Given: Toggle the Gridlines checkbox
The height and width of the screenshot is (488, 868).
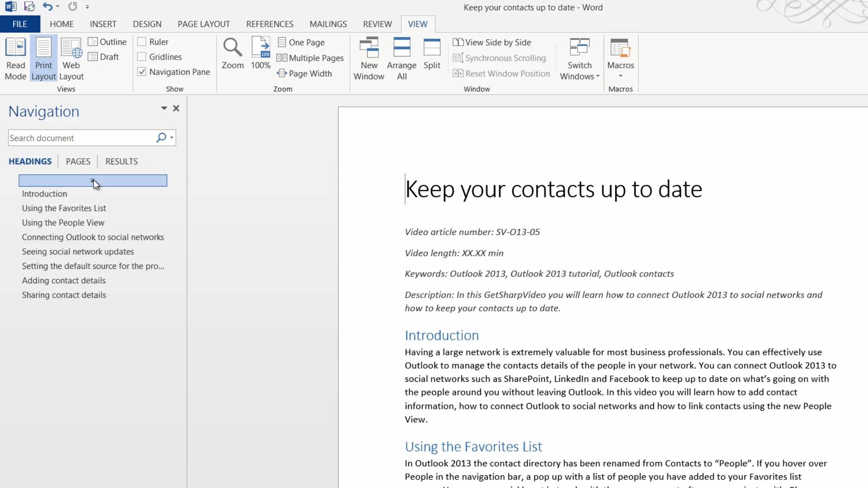Looking at the screenshot, I should (142, 57).
